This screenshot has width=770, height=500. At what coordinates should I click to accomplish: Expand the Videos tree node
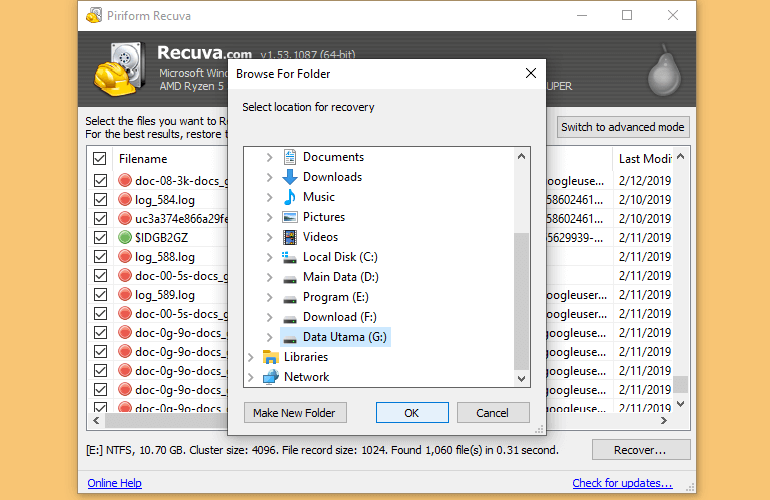point(269,237)
